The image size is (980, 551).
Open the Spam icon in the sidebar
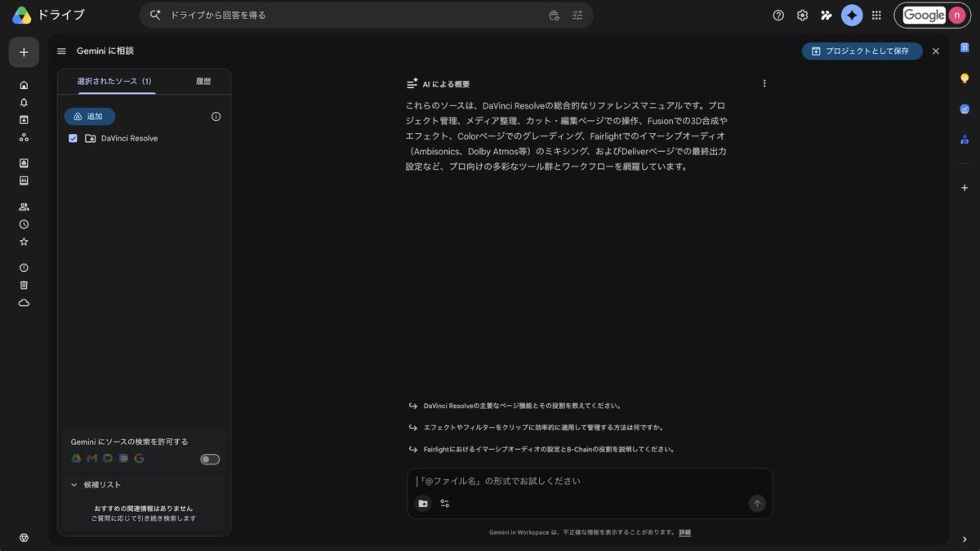[24, 268]
